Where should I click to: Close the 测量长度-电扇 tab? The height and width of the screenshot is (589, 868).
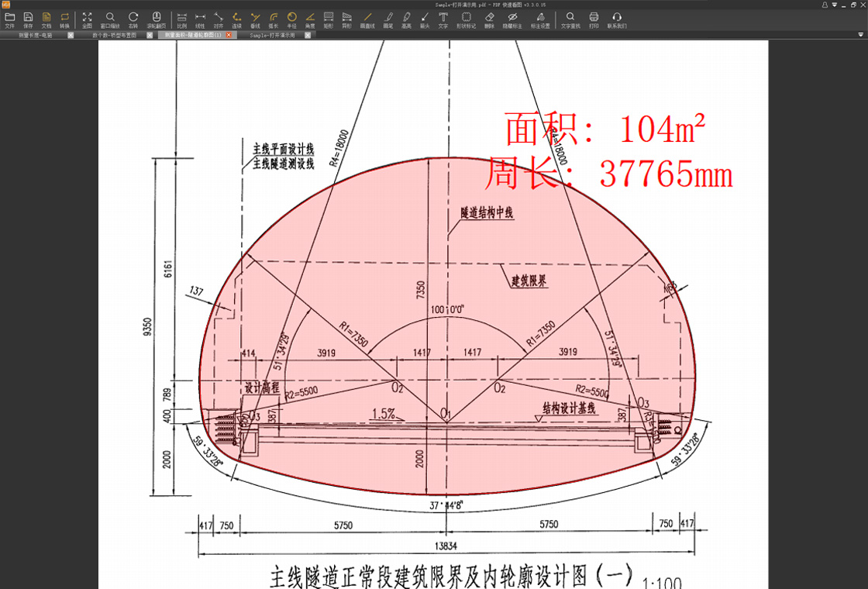71,35
